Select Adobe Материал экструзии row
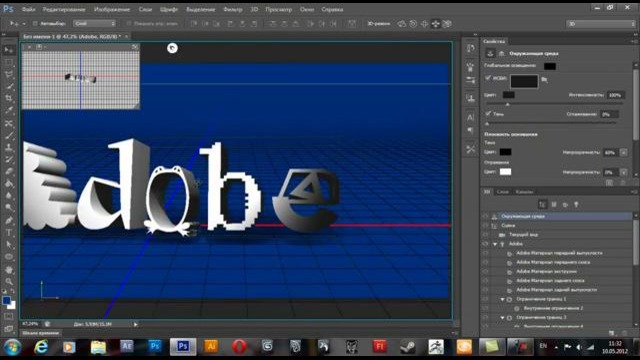Viewport: 640px width, 360px height. click(x=562, y=271)
